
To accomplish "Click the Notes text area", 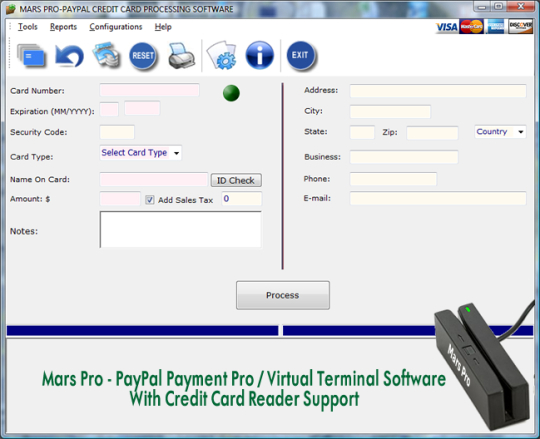I will pos(180,229).
